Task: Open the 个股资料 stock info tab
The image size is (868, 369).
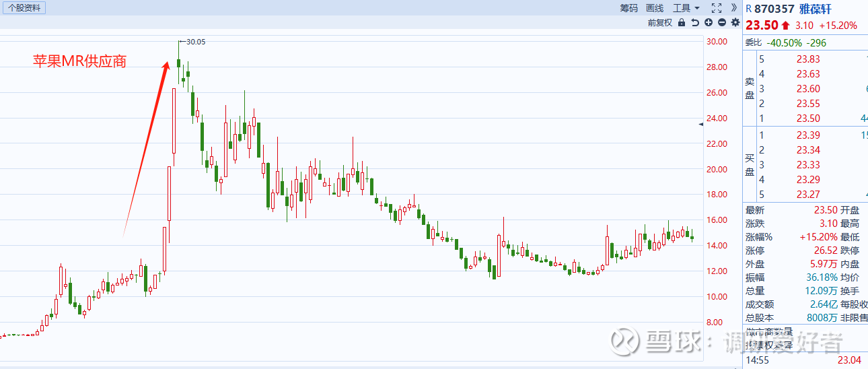Action: (24, 8)
